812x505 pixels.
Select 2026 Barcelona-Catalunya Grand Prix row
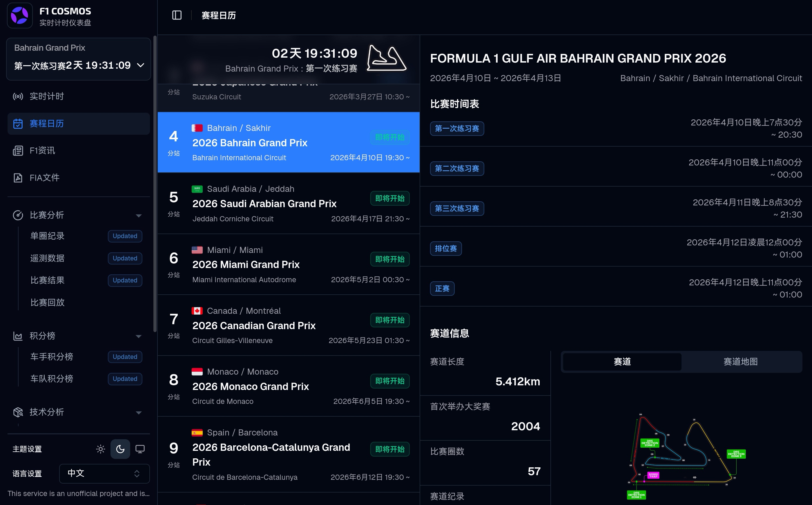(289, 454)
